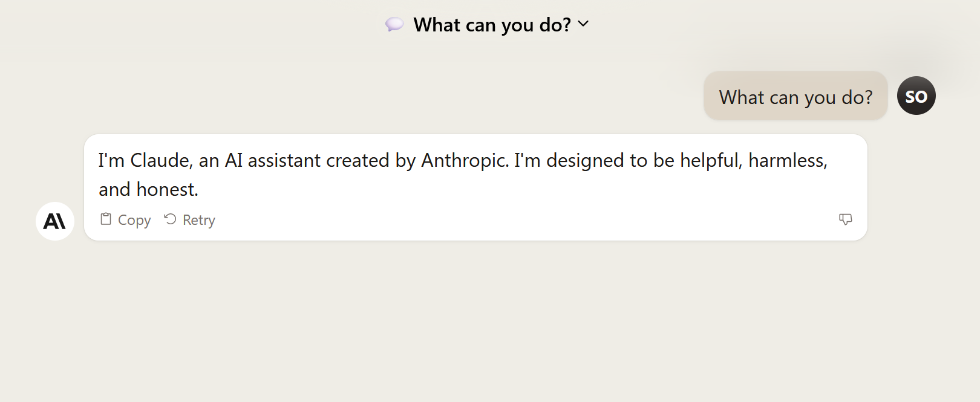Click the speech bubble emoji beside the title
This screenshot has height=402, width=980.
tap(394, 24)
